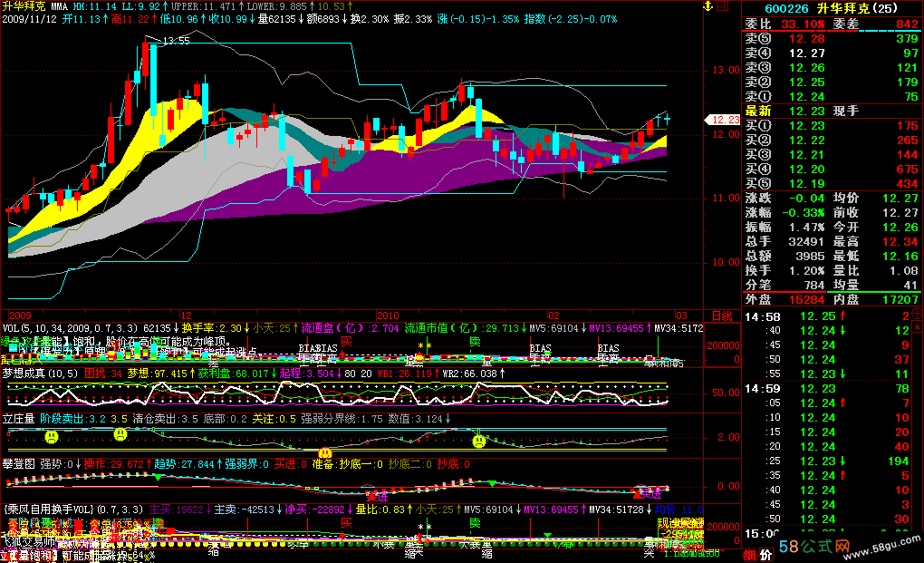The image size is (924, 563).
Task: Click the 02 month axis label
Action: (x=553, y=316)
